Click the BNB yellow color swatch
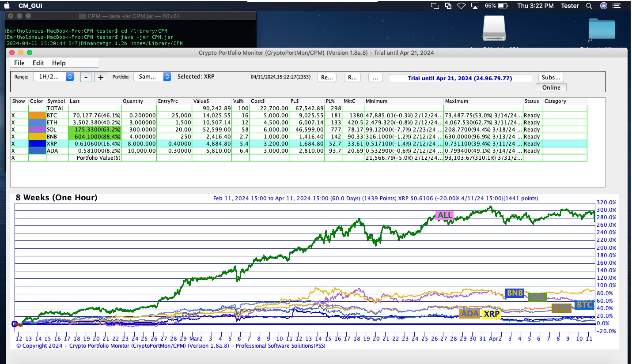 coord(37,136)
